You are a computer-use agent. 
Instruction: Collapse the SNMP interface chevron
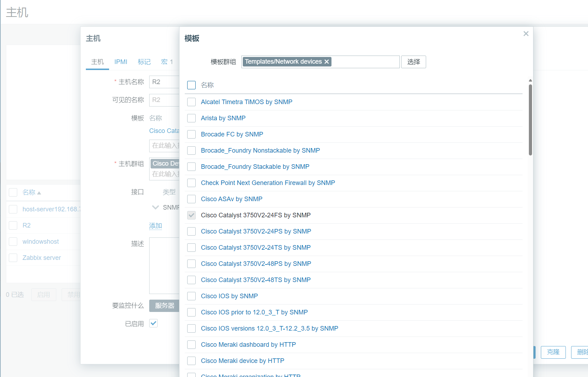[x=155, y=207]
